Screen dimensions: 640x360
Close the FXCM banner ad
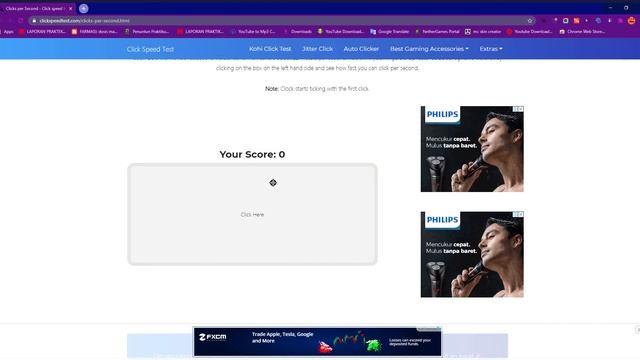pos(637,329)
